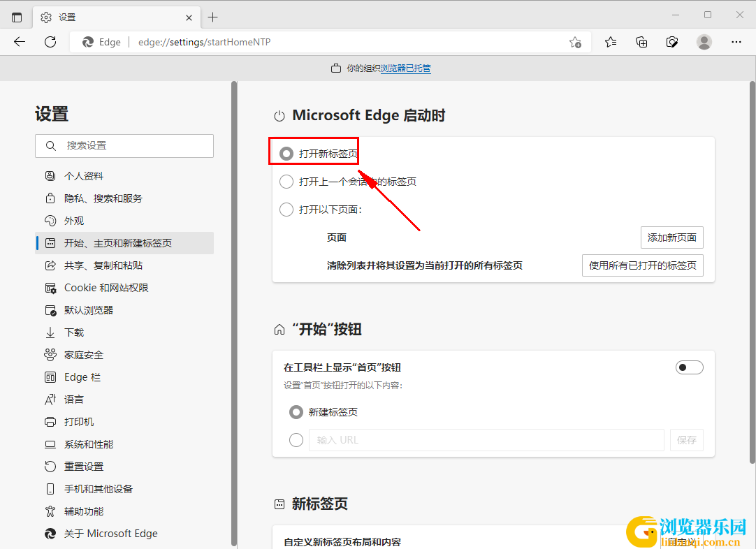The image size is (756, 549).
Task: Open the Favorites list icon
Action: (611, 43)
